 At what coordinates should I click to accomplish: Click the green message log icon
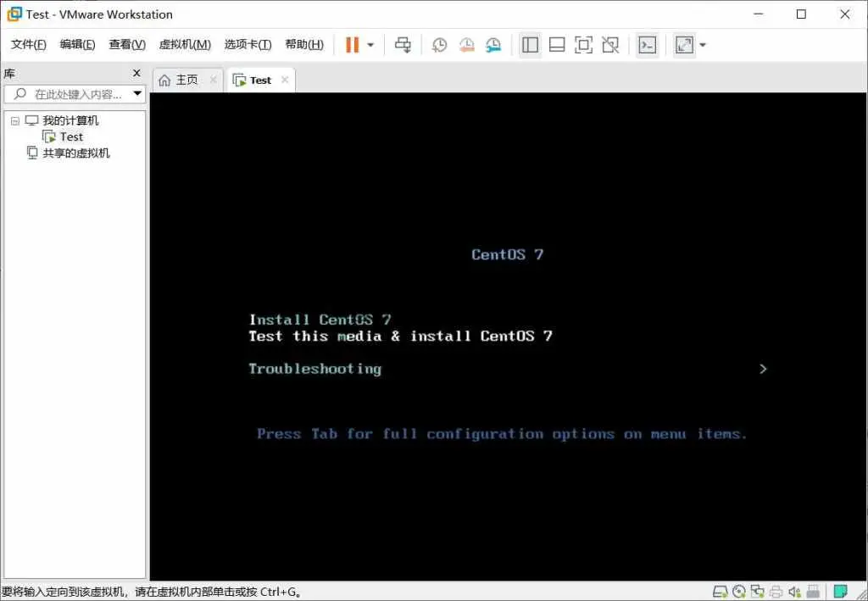[x=840, y=592]
